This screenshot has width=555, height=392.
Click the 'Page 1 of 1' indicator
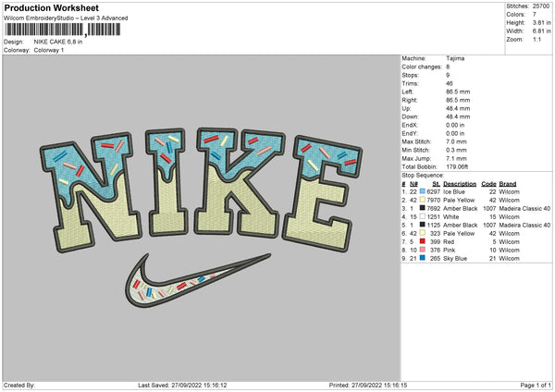coord(536,386)
